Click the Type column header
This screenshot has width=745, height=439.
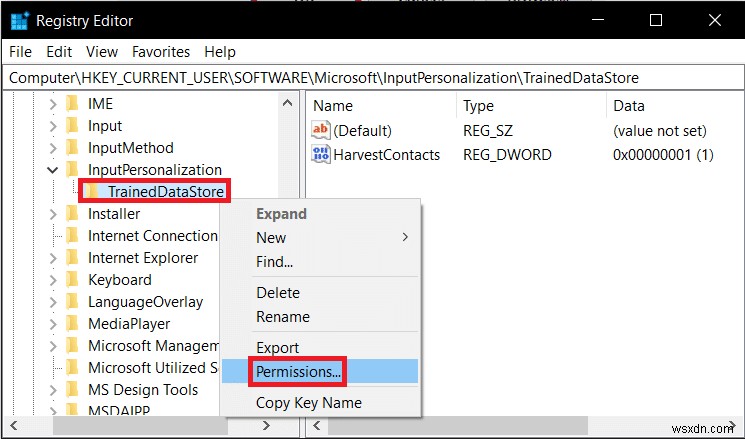[532, 105]
